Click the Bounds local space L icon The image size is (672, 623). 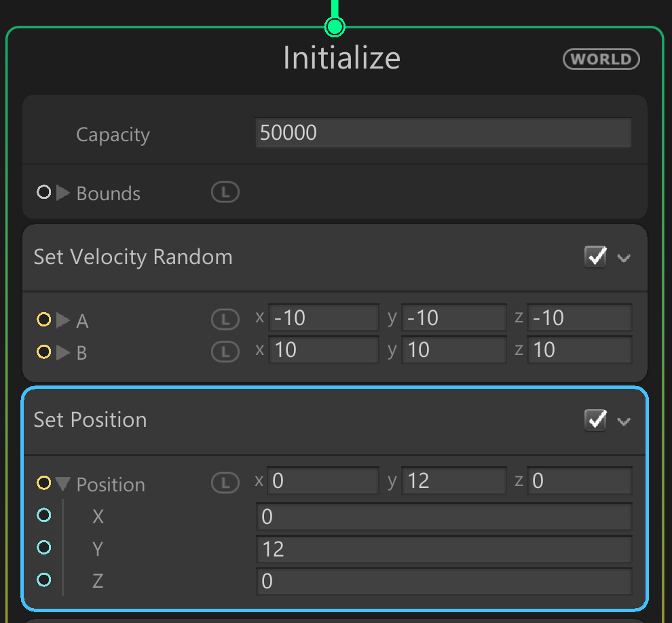[225, 193]
